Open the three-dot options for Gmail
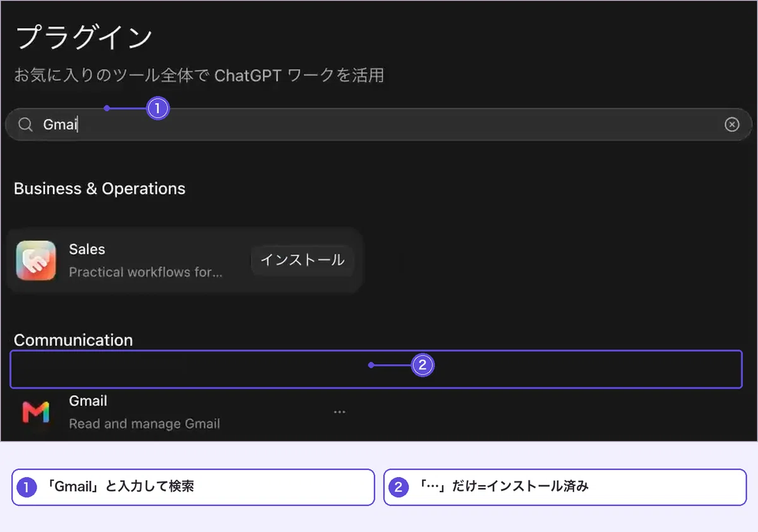Screen dimensions: 758x532 340,412
